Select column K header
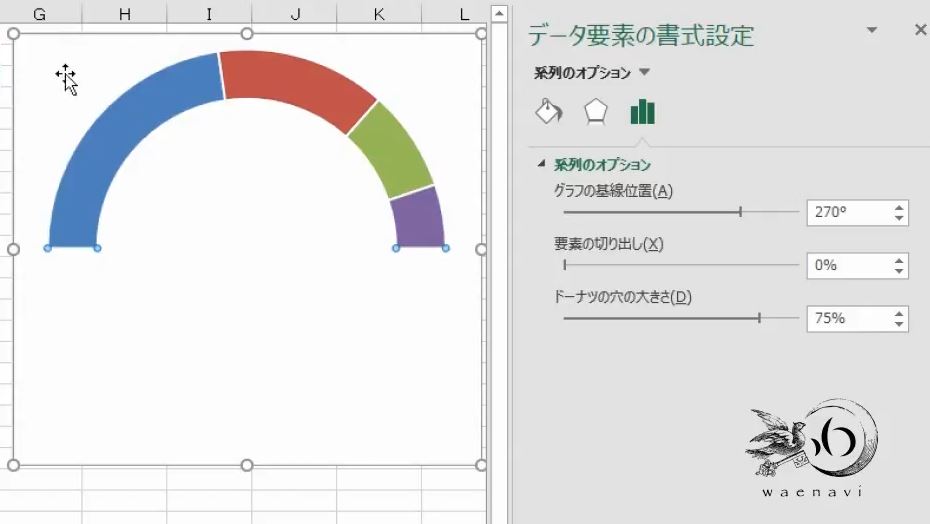 [x=379, y=13]
